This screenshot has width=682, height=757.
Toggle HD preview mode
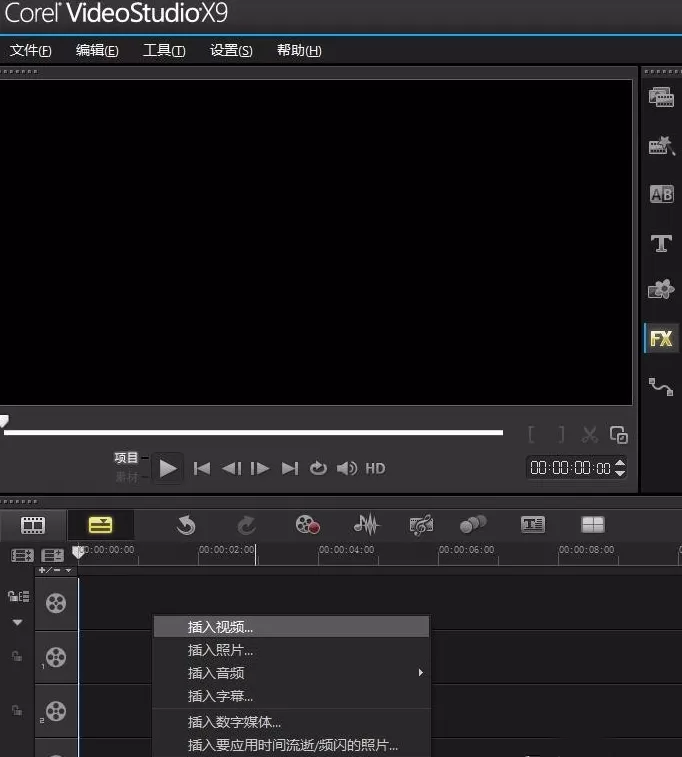pos(375,468)
